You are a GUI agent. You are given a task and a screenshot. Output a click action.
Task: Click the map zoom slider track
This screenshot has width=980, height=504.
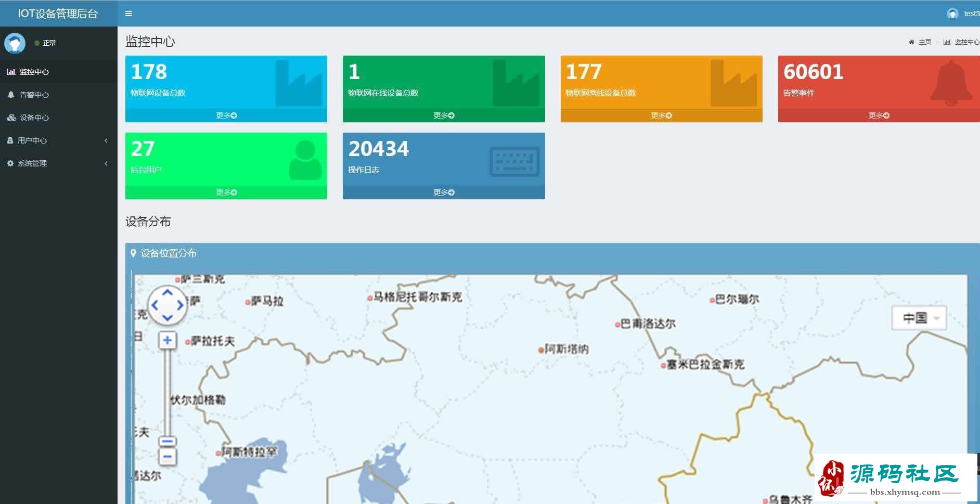coord(167,393)
